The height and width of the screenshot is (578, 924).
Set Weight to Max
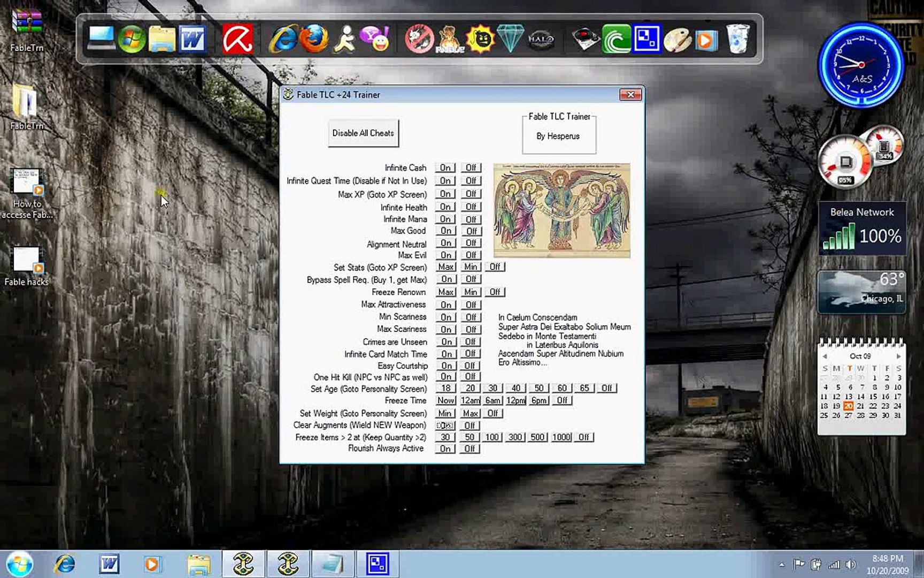(x=470, y=413)
